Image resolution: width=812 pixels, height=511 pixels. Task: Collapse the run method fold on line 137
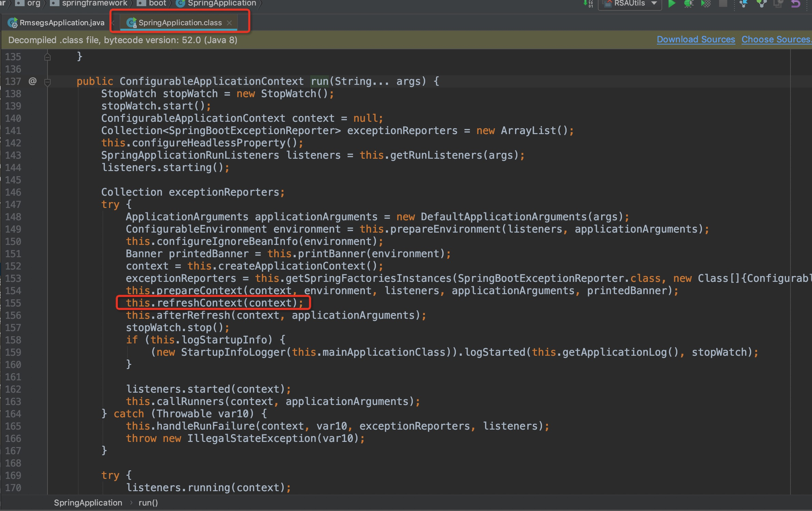pos(48,82)
